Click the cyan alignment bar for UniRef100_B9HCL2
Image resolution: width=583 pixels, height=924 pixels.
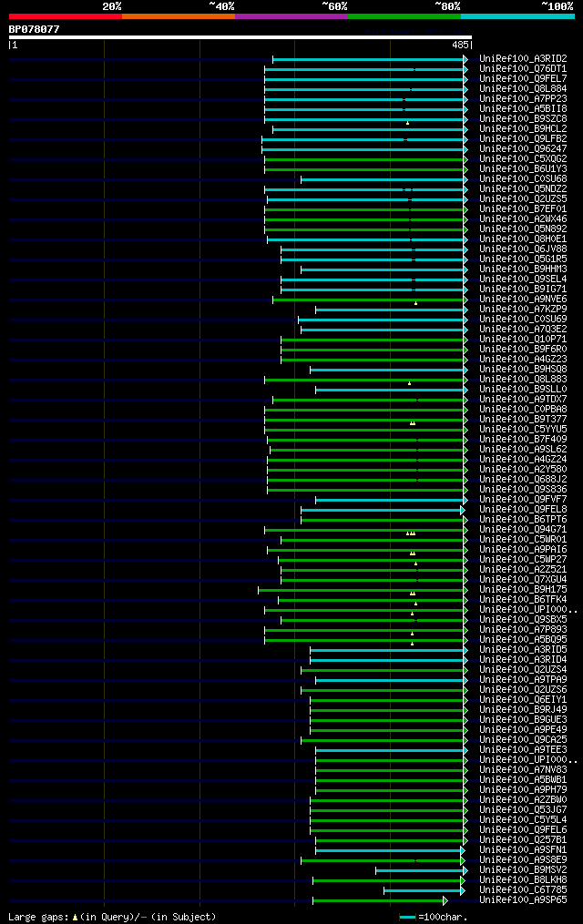click(368, 129)
